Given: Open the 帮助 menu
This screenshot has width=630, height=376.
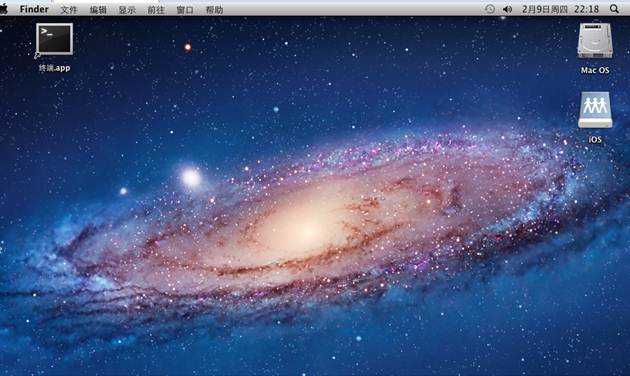Looking at the screenshot, I should coord(214,10).
